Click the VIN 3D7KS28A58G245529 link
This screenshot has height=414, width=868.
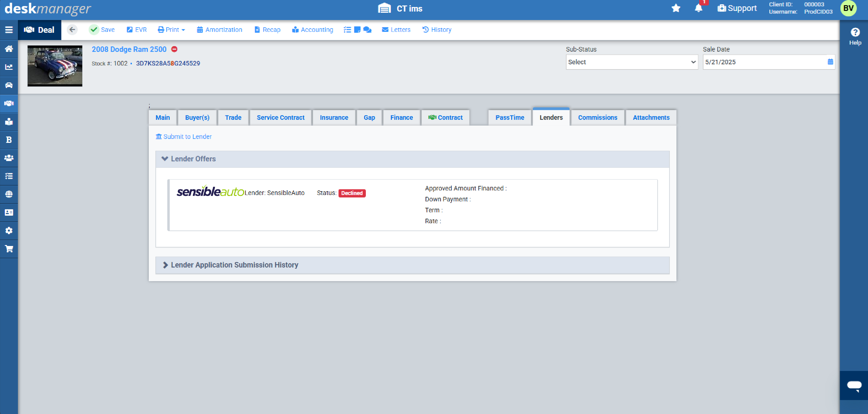168,63
